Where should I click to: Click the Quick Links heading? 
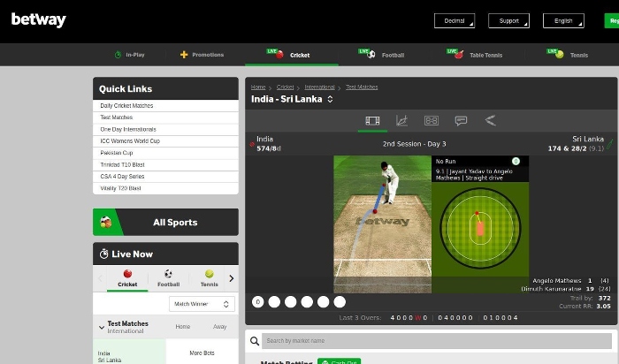(126, 88)
